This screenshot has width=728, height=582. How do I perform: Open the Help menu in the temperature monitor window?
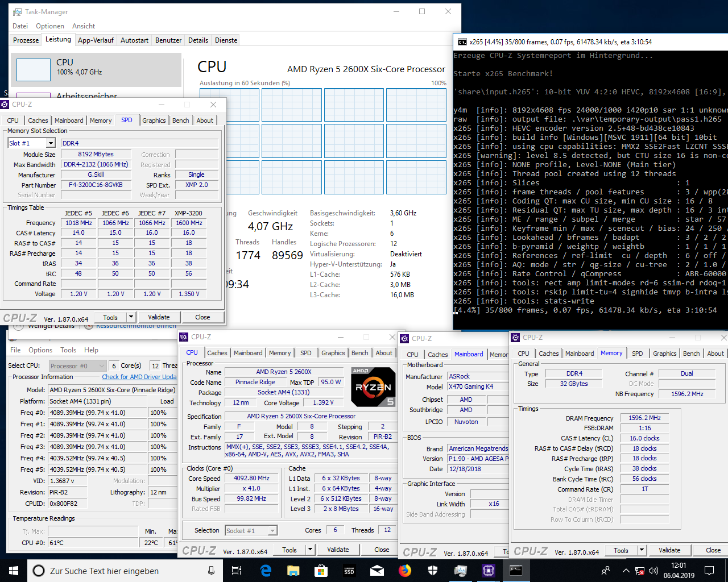91,350
